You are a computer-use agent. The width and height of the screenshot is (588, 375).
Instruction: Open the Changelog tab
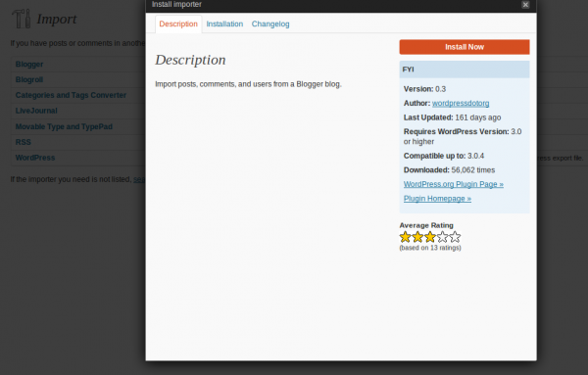270,23
